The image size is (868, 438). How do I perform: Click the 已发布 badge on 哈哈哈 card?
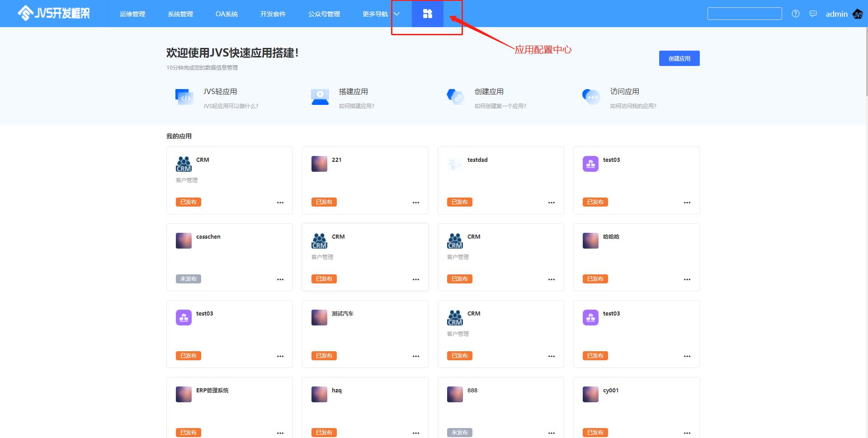[595, 279]
